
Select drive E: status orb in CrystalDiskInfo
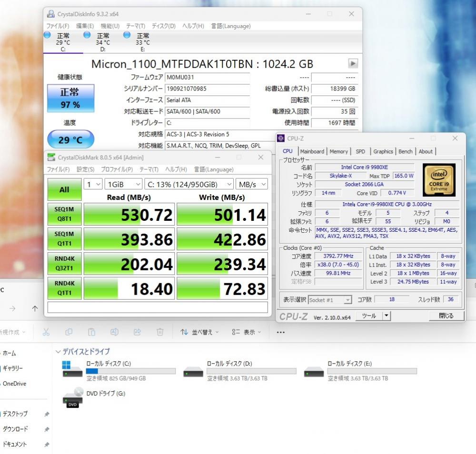coord(127,35)
